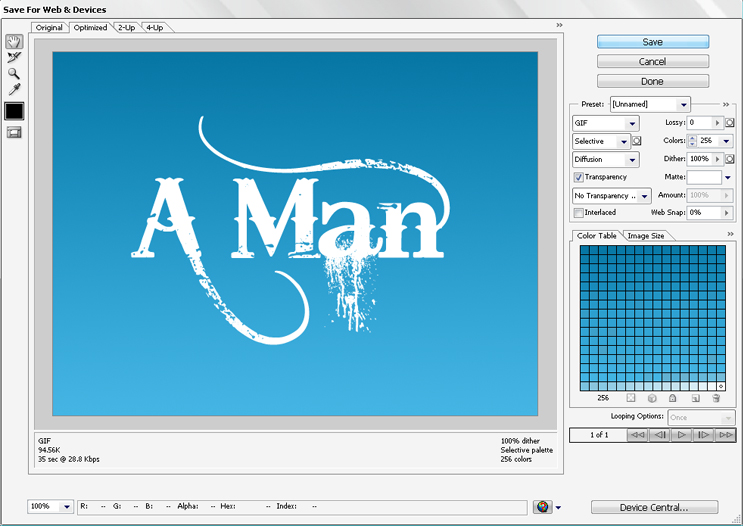Click the trash icon under color table

click(x=716, y=398)
